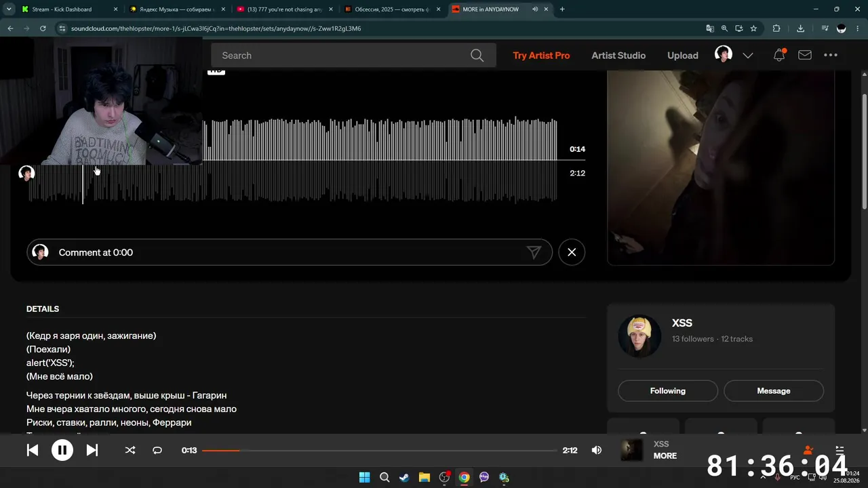Image resolution: width=868 pixels, height=488 pixels.
Task: Toggle repeat mode
Action: 157,450
